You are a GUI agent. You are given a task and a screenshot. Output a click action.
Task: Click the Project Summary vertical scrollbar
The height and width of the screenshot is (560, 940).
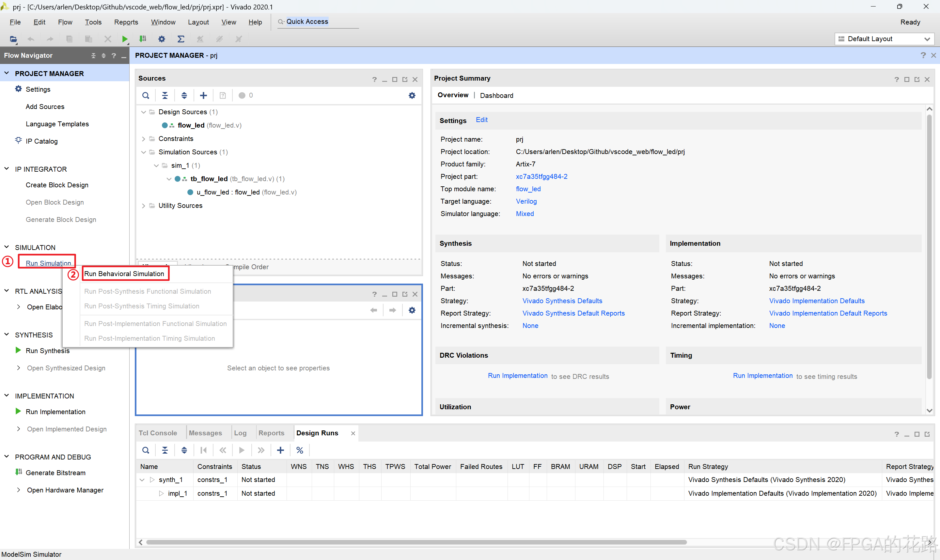tap(929, 247)
